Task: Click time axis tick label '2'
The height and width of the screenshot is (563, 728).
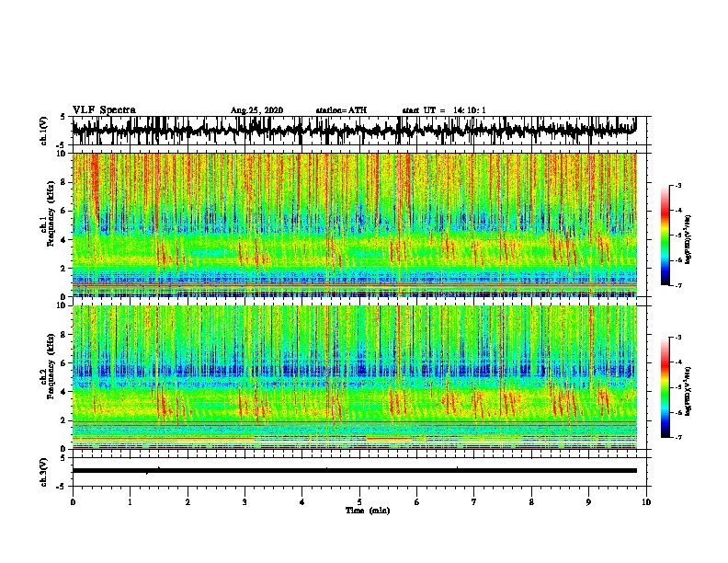Action: (x=188, y=502)
